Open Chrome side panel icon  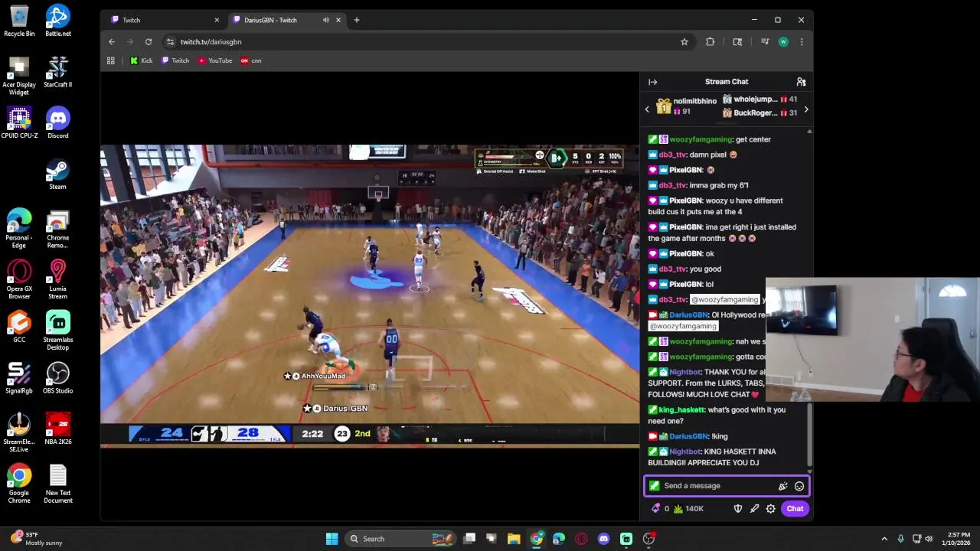(737, 41)
